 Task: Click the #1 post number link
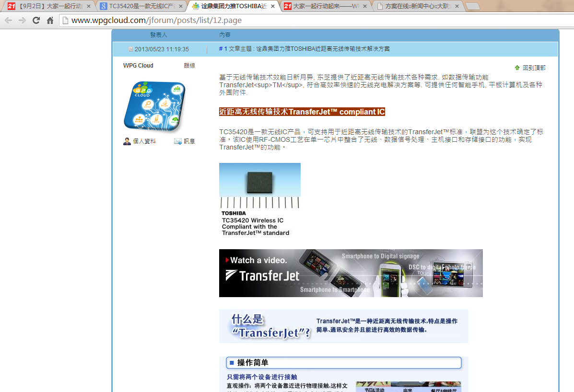pyautogui.click(x=223, y=48)
